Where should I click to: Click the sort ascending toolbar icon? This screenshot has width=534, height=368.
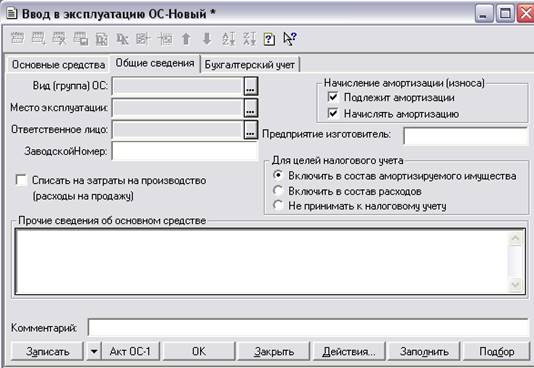click(x=229, y=39)
